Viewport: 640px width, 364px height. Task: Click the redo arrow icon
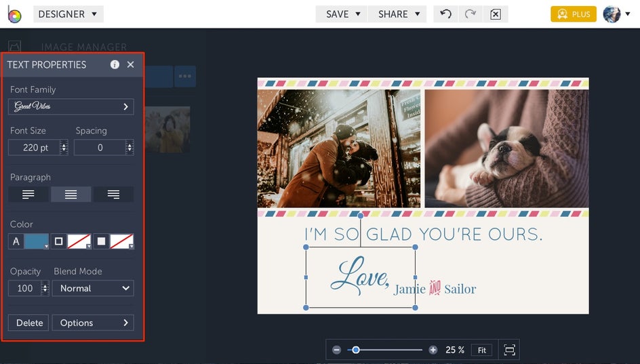click(471, 14)
